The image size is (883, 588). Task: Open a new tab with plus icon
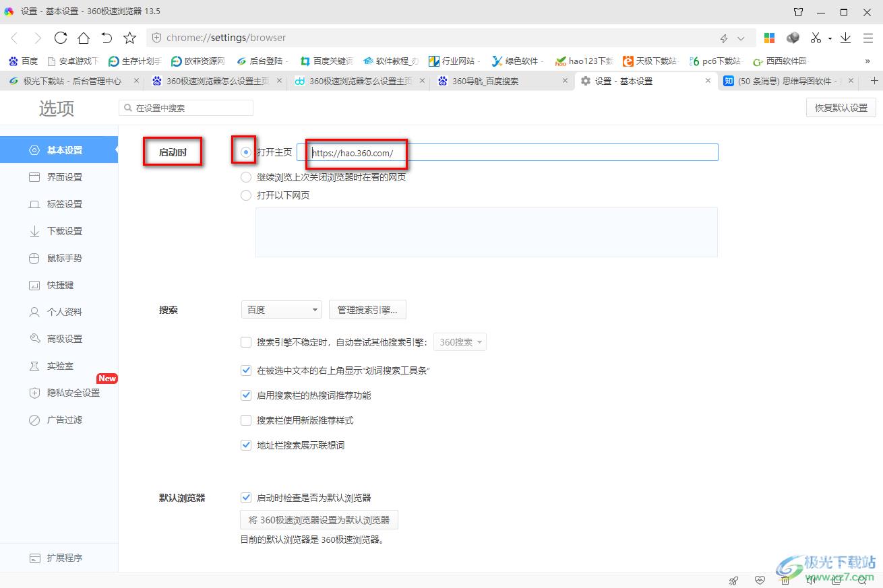875,81
